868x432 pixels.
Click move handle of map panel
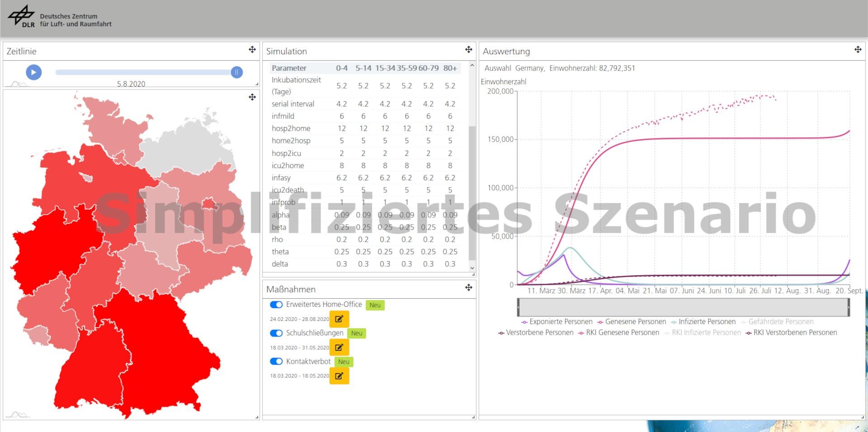tap(252, 97)
